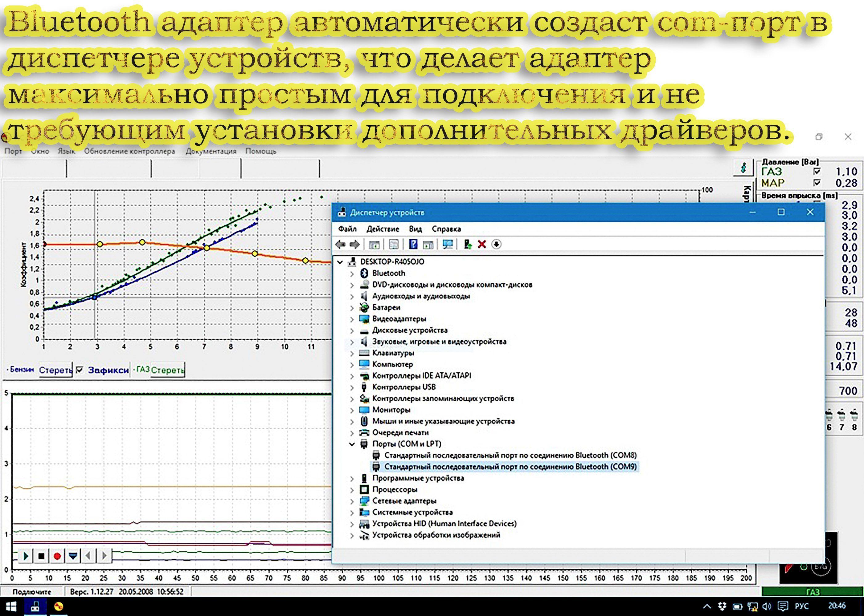Click the show/hide console tree icon
864x616 pixels.
[374, 244]
